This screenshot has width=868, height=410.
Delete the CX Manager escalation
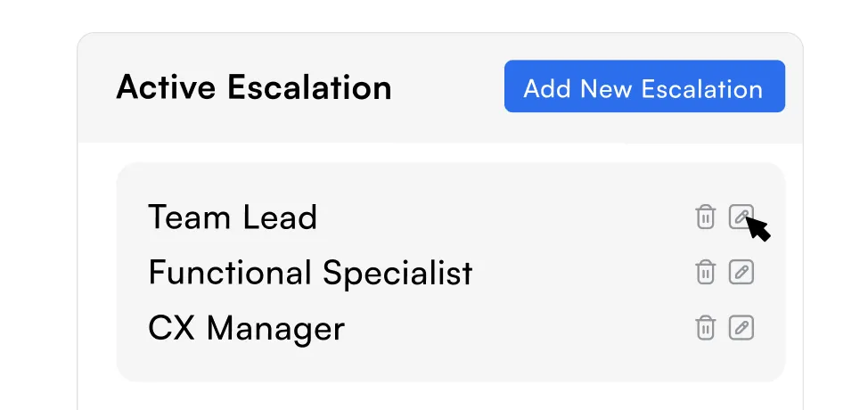(705, 328)
